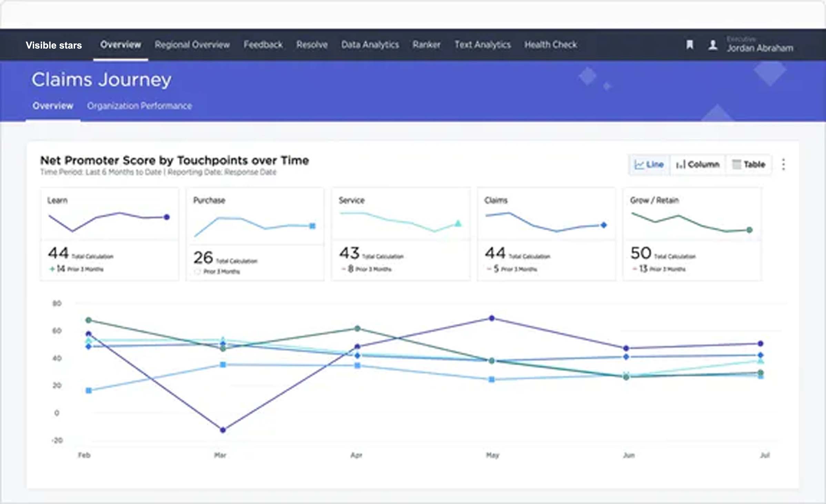Switch chart to Table view
826x504 pixels.
click(748, 164)
